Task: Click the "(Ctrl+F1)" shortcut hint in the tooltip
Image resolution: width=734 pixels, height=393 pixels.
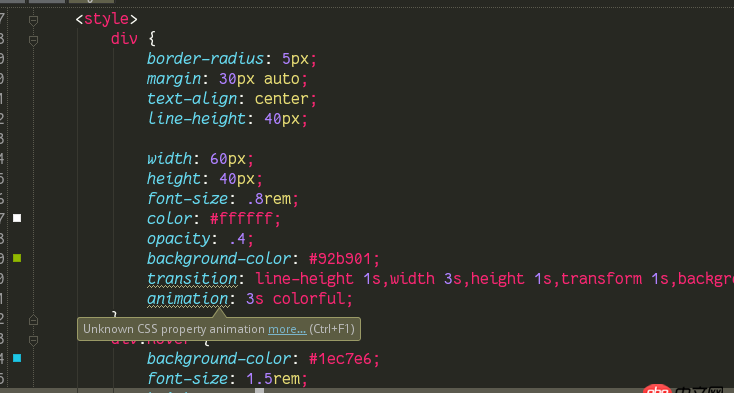Action: (332, 329)
